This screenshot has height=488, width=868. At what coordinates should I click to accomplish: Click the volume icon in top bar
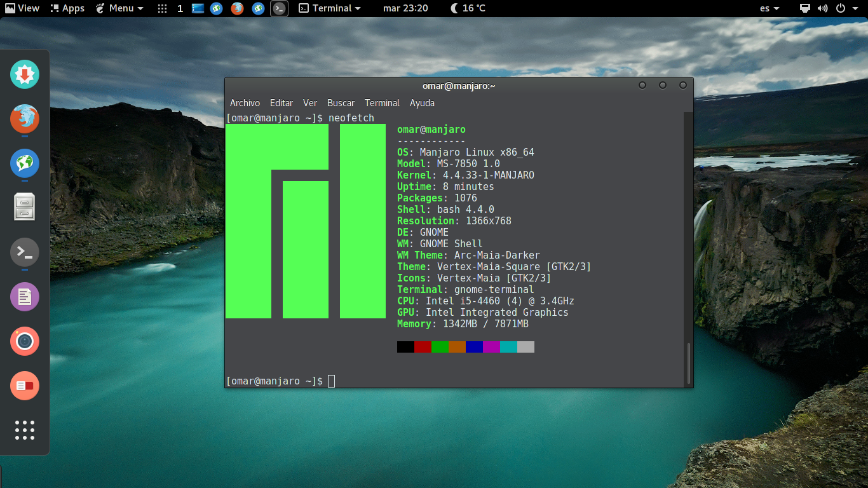[822, 8]
